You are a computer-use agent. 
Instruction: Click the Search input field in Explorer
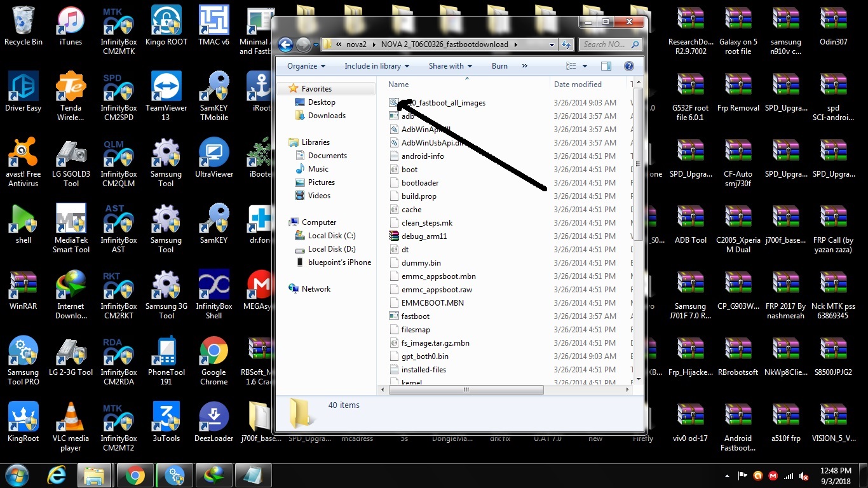coord(609,44)
